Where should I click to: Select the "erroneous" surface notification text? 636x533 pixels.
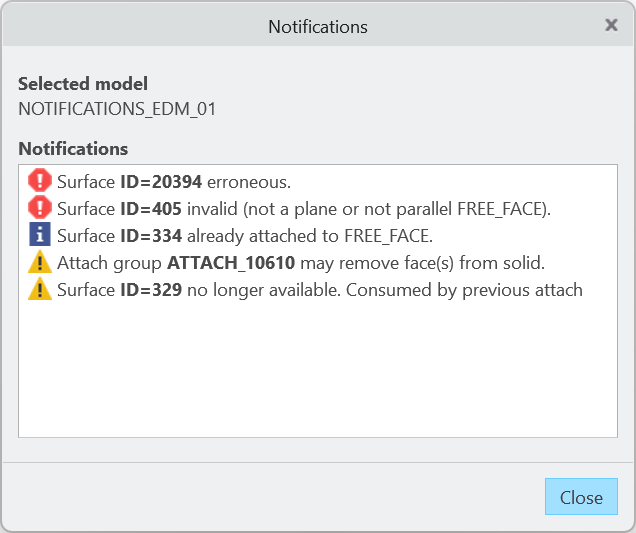click(248, 182)
